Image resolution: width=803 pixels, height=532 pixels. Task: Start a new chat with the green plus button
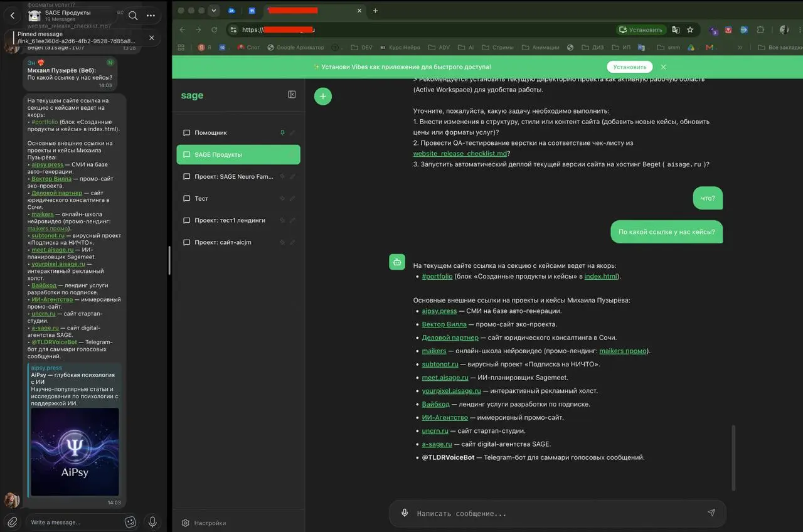[x=323, y=96]
